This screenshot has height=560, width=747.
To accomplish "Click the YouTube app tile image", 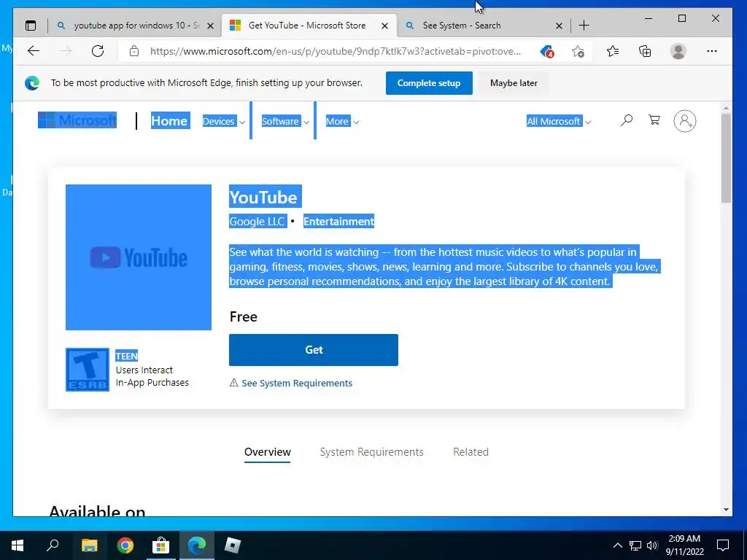I will (139, 257).
